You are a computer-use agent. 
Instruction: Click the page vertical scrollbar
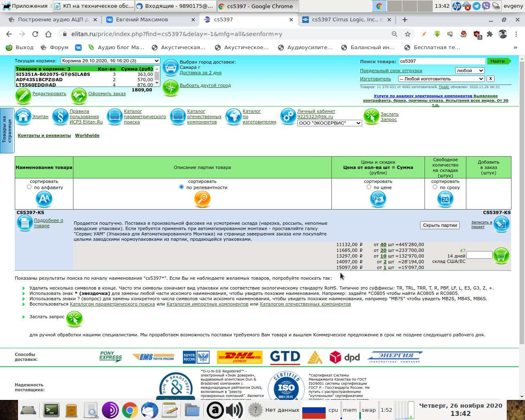coord(522,203)
